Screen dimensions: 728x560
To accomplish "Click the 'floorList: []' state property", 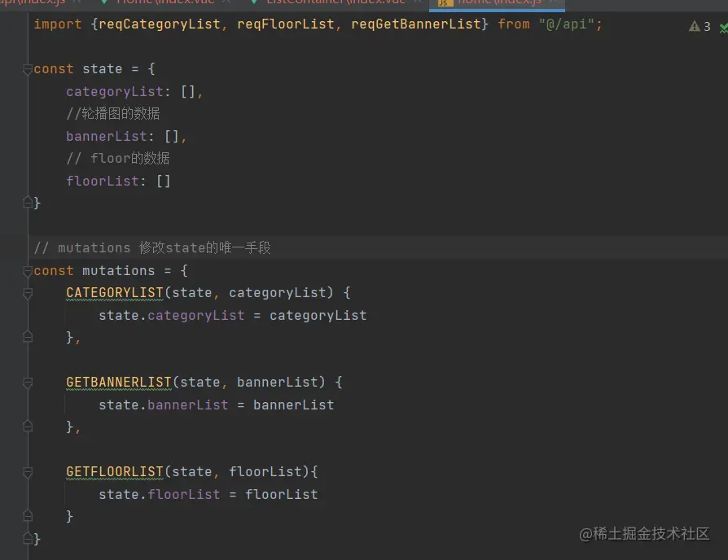I will coord(118,181).
